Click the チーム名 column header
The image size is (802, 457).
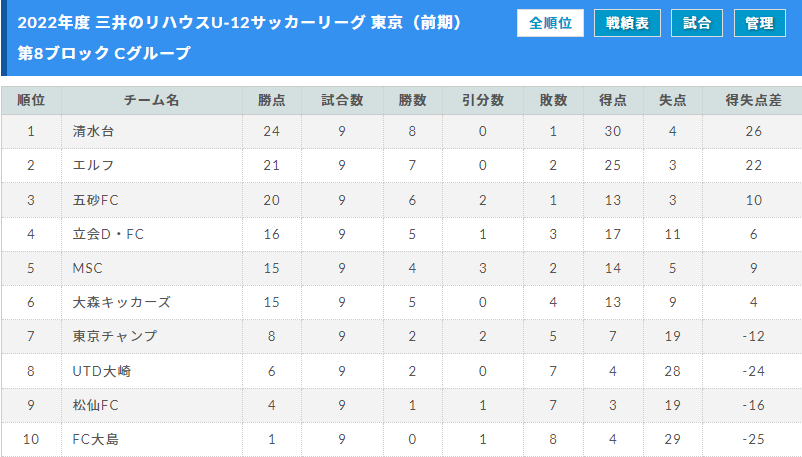(x=151, y=100)
